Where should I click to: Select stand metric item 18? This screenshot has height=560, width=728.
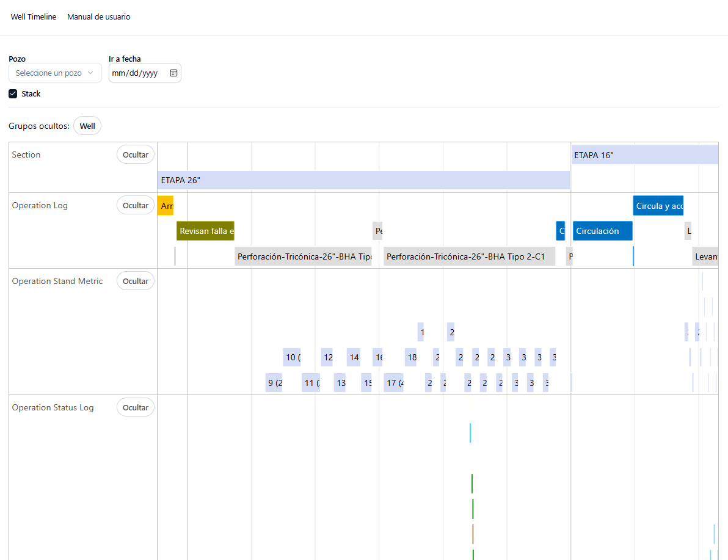click(411, 357)
